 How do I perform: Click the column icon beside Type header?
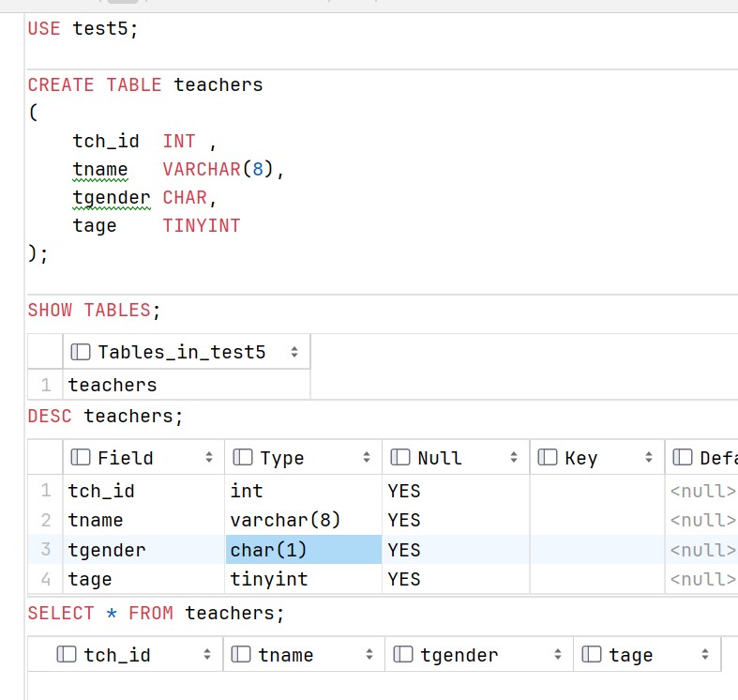(243, 457)
